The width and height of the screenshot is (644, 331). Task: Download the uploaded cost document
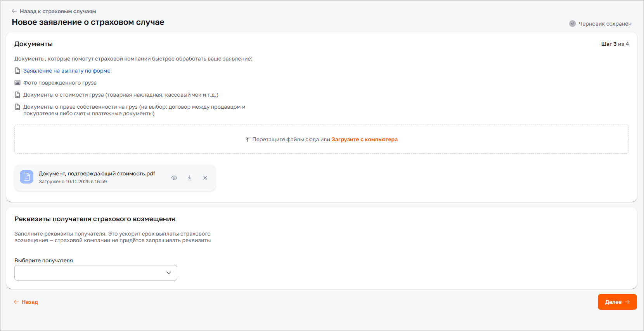190,178
